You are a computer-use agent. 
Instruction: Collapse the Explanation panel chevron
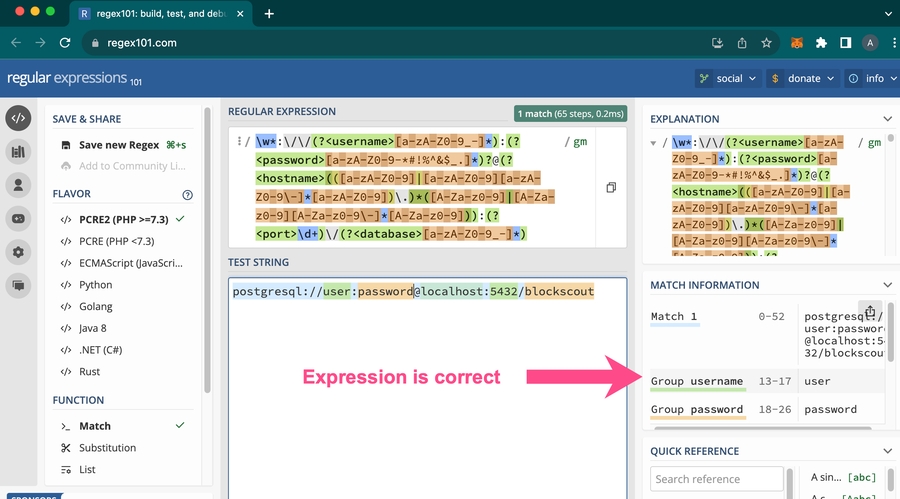coord(887,119)
